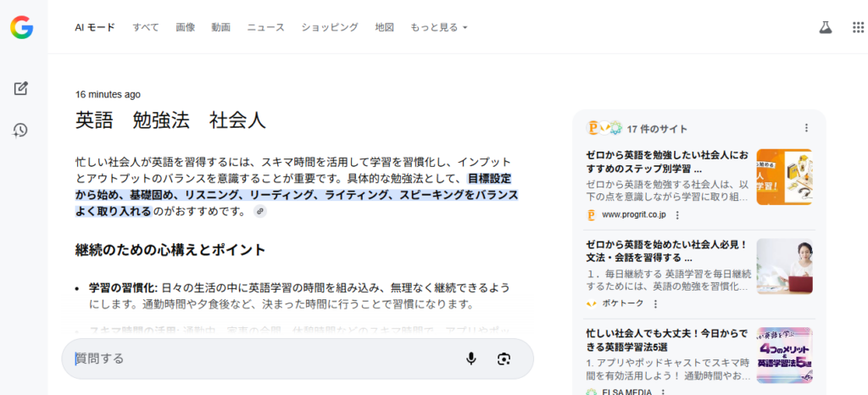Viewport: 868px width, 395px height.
Task: Click the microphone voice search icon
Action: 471,359
